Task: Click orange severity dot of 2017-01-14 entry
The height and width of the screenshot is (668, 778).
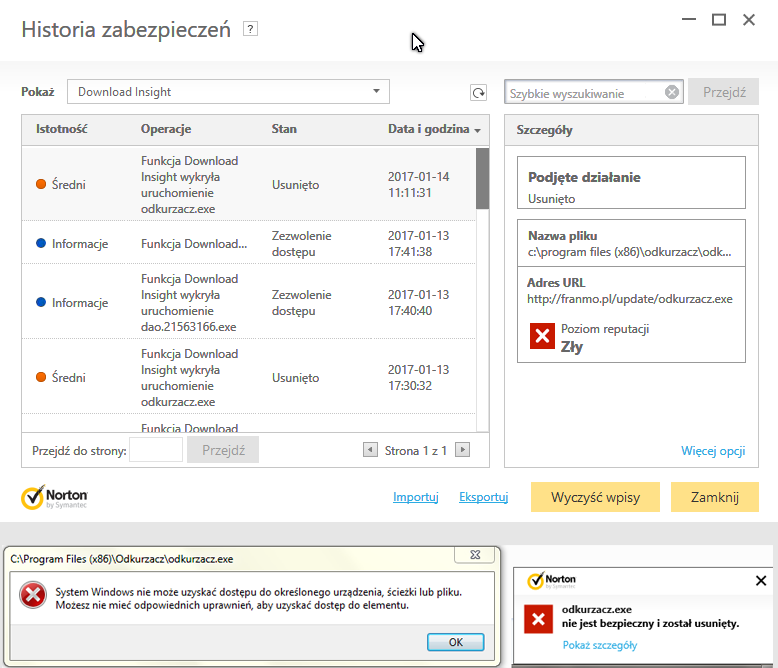Action: point(41,184)
